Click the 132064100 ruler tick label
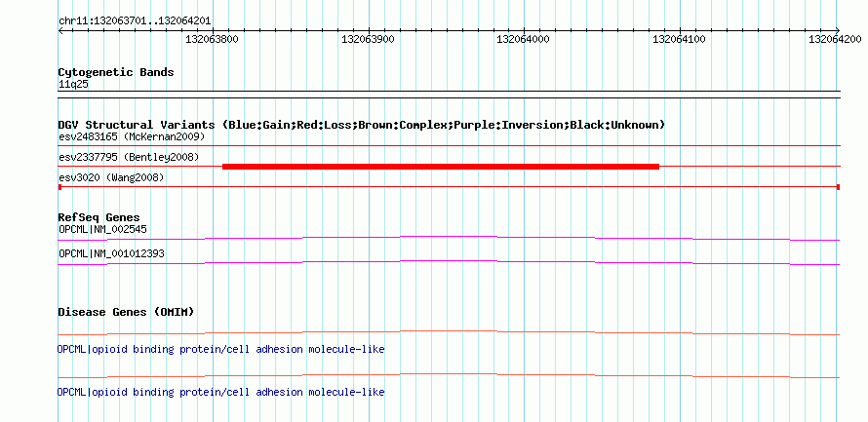 (679, 39)
